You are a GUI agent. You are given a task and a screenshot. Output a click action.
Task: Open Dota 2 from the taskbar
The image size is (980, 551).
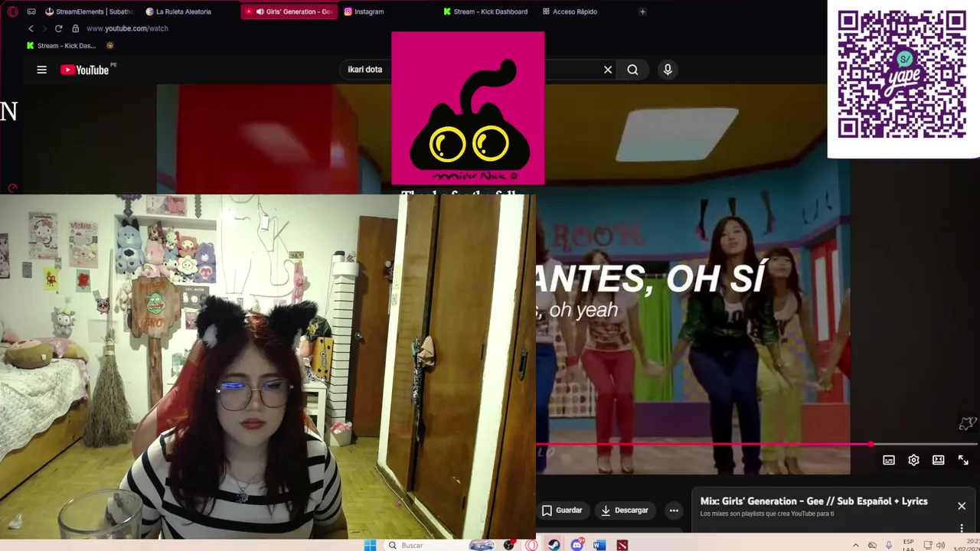click(622, 545)
